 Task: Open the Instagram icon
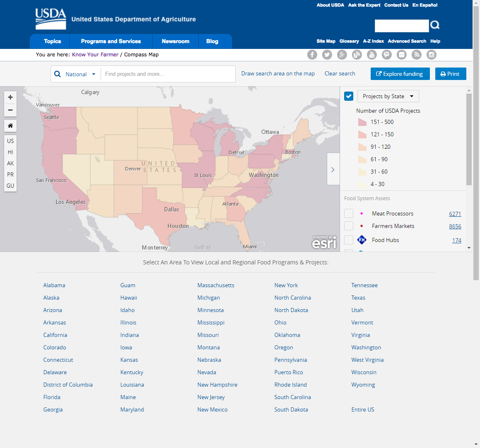click(431, 55)
